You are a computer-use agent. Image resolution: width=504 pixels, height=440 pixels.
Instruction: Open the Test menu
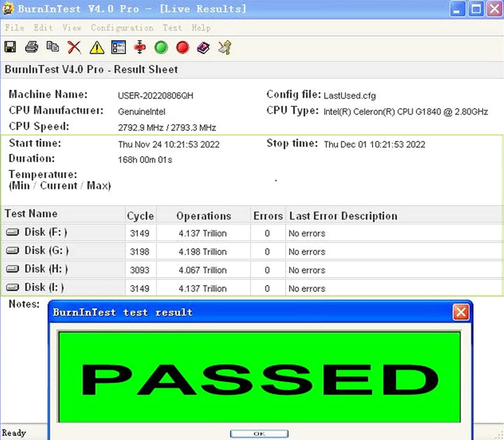click(172, 28)
